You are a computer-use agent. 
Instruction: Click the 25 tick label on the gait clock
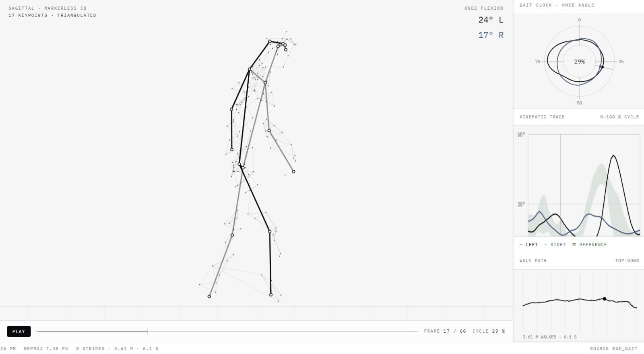point(621,62)
